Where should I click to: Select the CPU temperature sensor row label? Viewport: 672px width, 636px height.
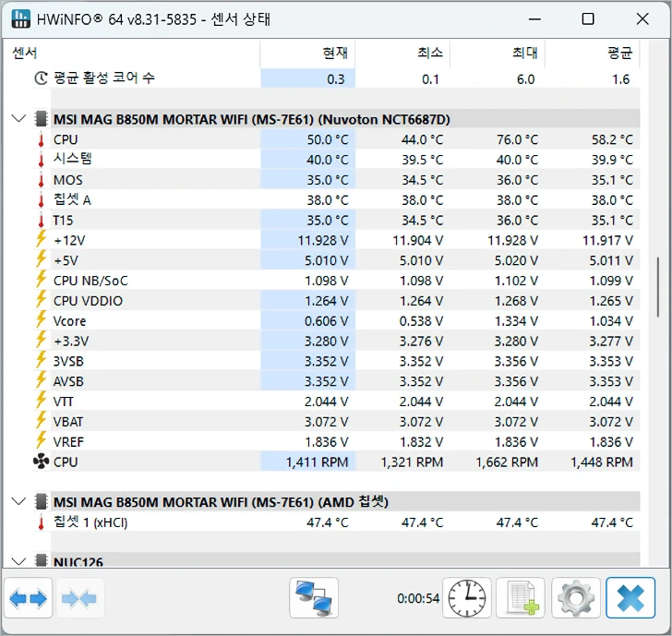66,139
